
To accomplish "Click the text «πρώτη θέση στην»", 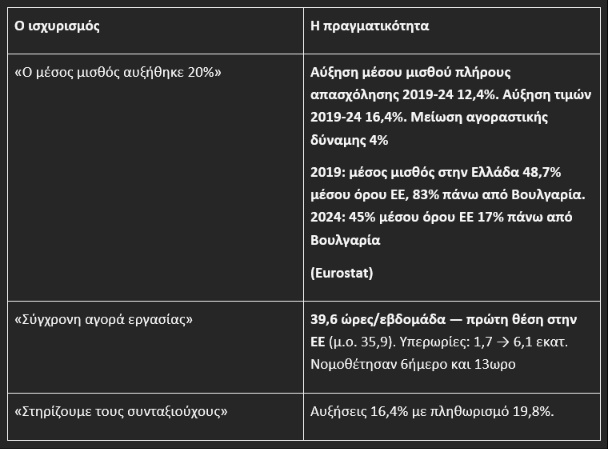I will [522, 319].
